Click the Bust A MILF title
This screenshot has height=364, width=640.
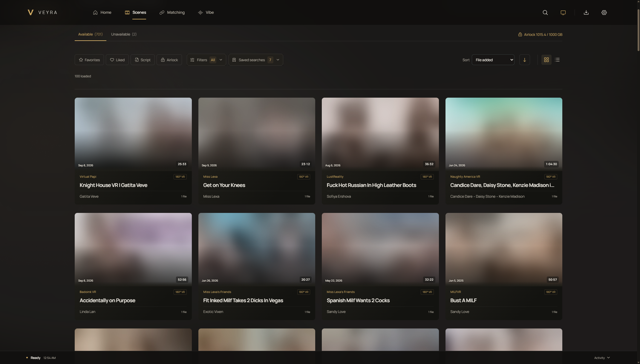click(x=463, y=300)
